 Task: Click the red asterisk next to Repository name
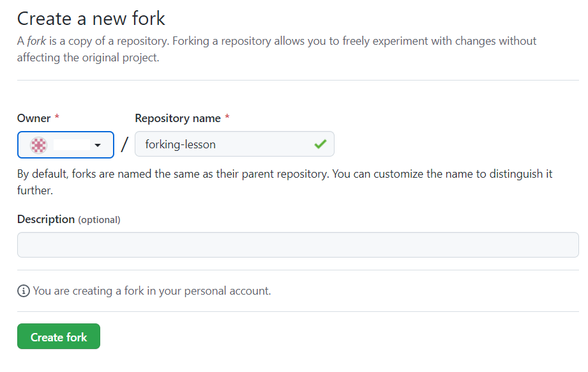227,118
